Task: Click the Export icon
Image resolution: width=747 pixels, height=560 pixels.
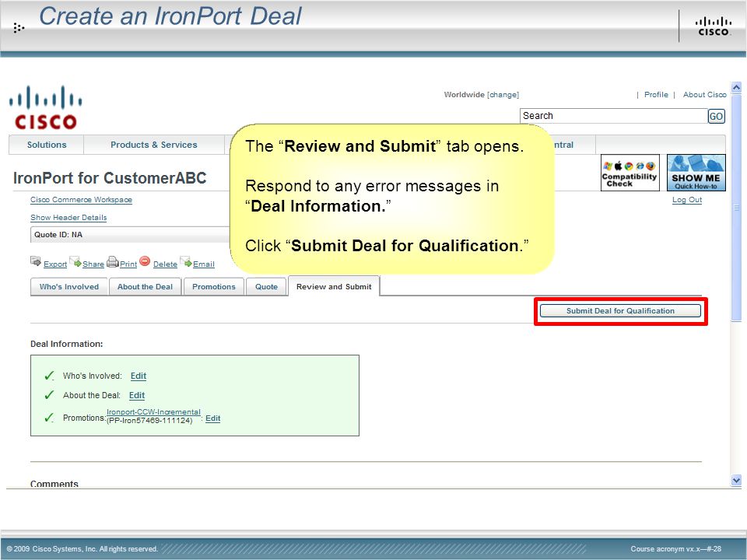Action: pos(36,261)
